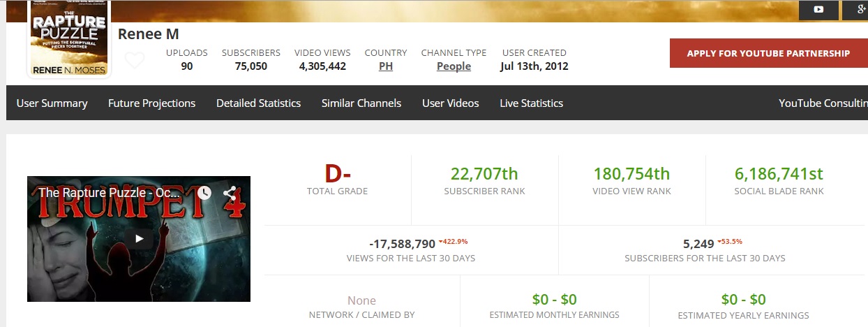The image size is (868, 327).
Task: Open the Rapture Puzzle channel avatar
Action: click(x=68, y=38)
